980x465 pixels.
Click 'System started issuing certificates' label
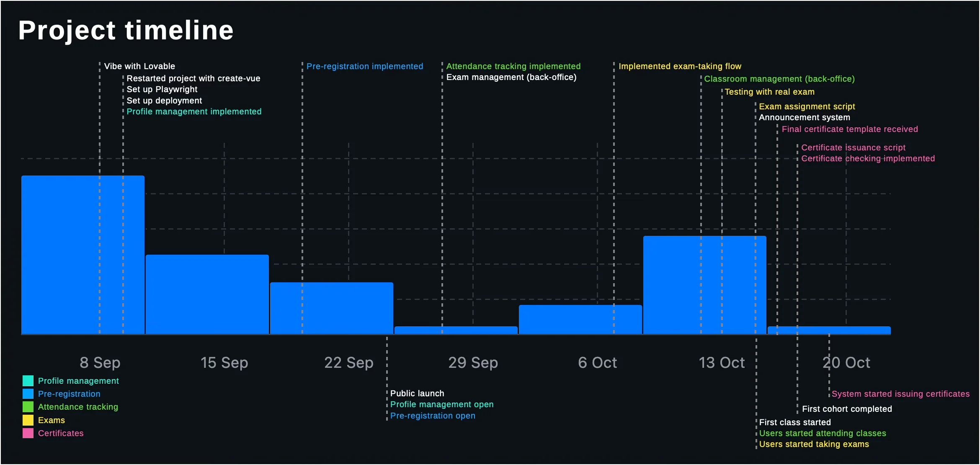[x=900, y=394]
